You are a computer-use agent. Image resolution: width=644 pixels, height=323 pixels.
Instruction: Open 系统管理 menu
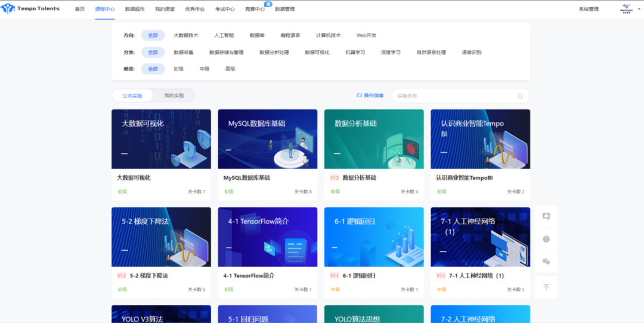(x=589, y=10)
